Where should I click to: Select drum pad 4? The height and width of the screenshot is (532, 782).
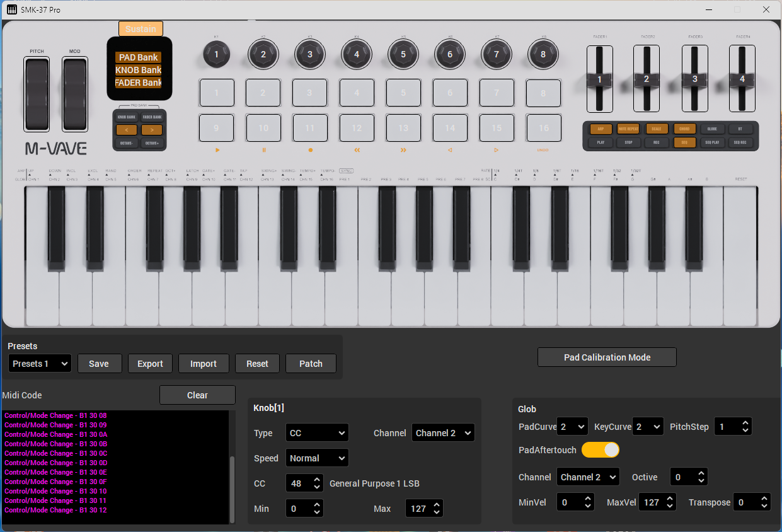pos(357,93)
